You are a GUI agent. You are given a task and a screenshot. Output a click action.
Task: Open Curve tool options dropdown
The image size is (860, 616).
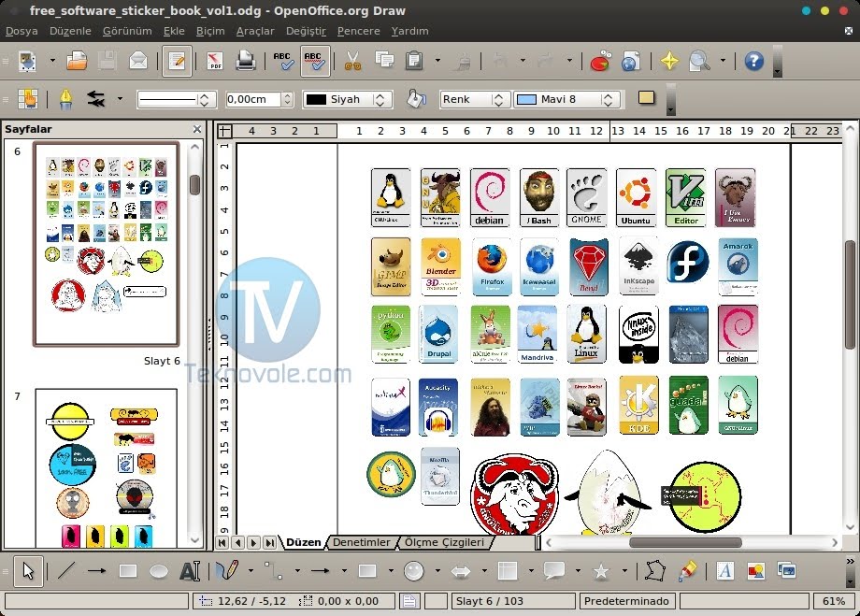pyautogui.click(x=251, y=571)
